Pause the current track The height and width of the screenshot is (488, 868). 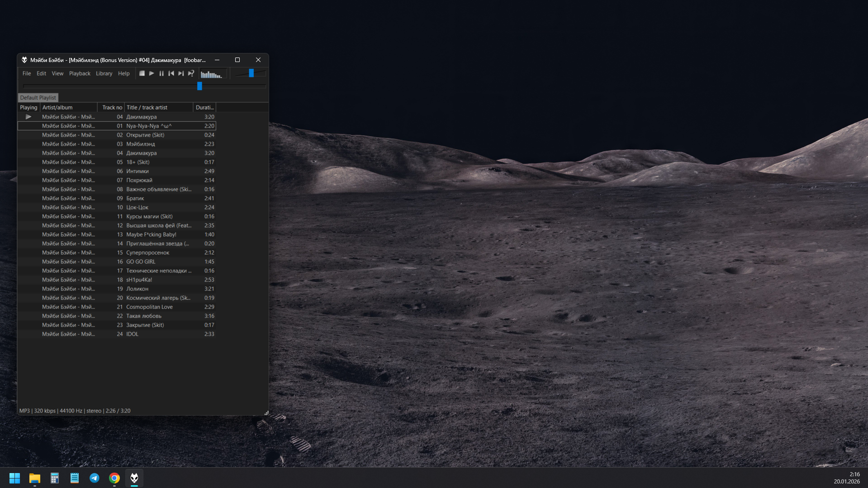click(161, 73)
